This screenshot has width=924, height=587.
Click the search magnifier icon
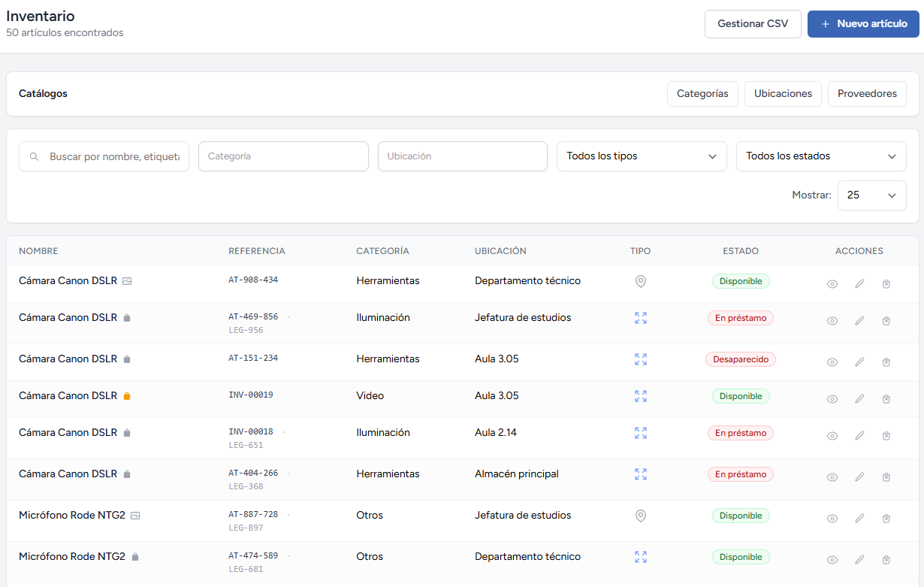point(34,156)
